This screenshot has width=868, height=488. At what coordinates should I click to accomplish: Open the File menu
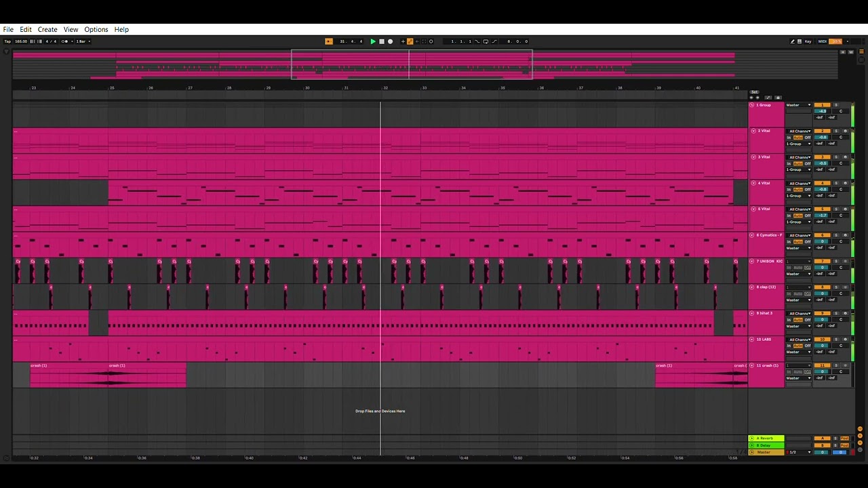pos(8,29)
